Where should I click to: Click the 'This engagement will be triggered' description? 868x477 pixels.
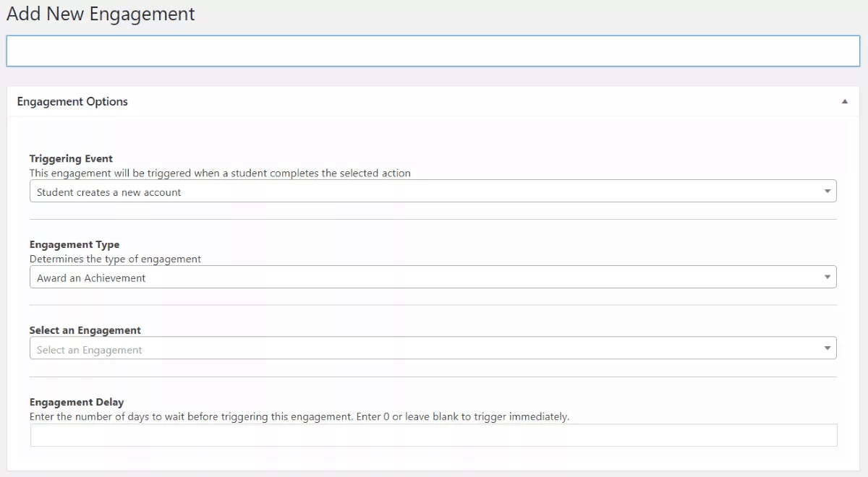coord(220,173)
